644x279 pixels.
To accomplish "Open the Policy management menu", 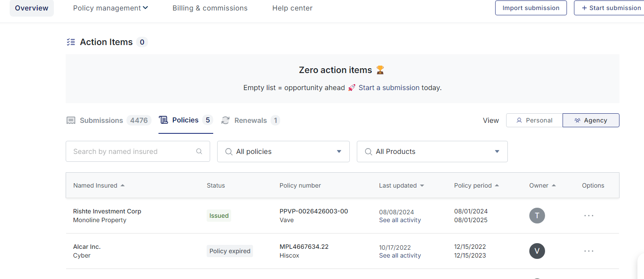I will click(110, 8).
